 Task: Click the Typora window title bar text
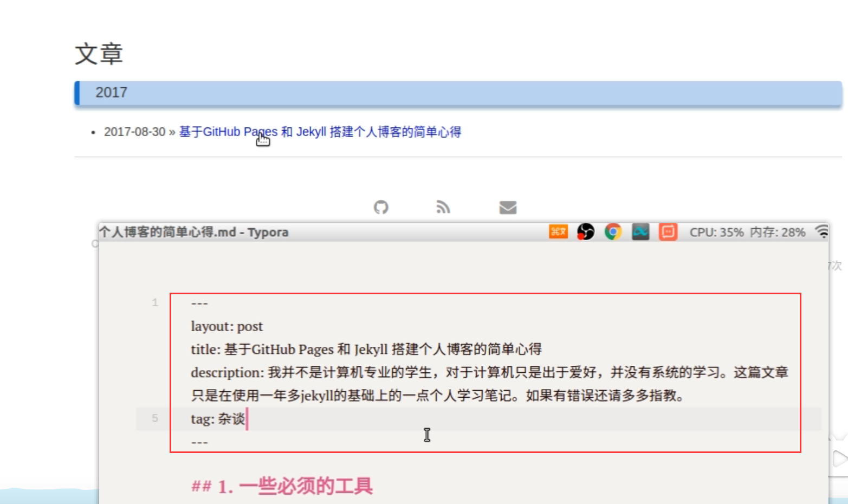pos(193,232)
